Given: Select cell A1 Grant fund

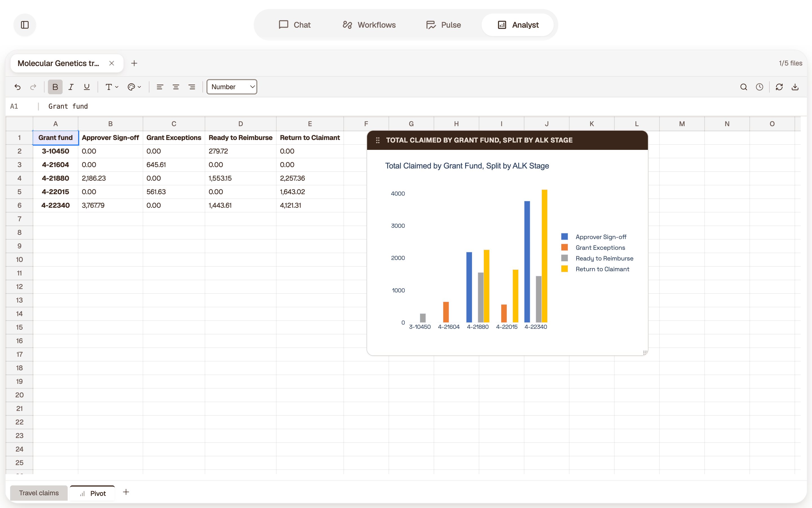Looking at the screenshot, I should (55, 138).
